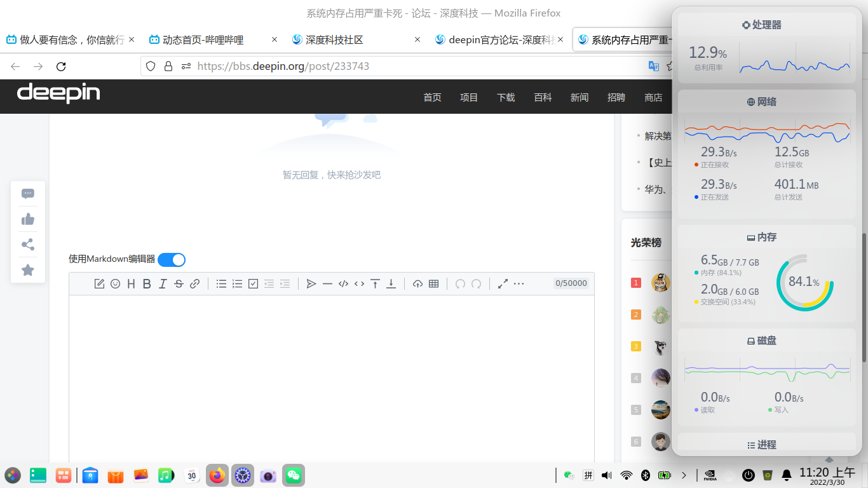Insert a code block in the editor

point(343,283)
